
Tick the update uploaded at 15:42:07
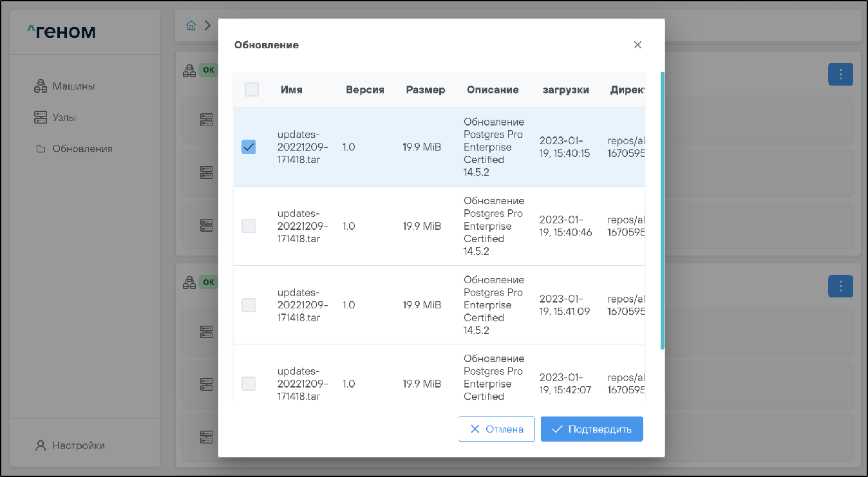tap(249, 384)
